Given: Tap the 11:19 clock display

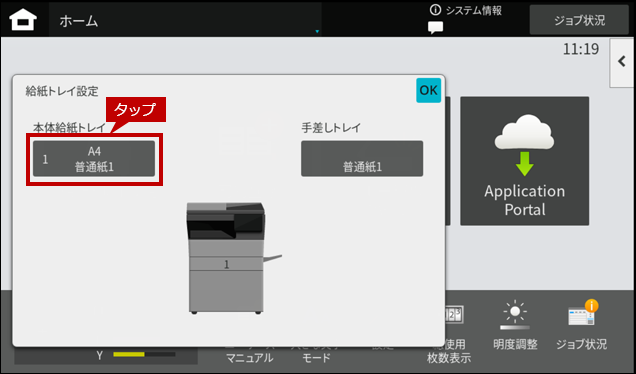Looking at the screenshot, I should point(580,49).
